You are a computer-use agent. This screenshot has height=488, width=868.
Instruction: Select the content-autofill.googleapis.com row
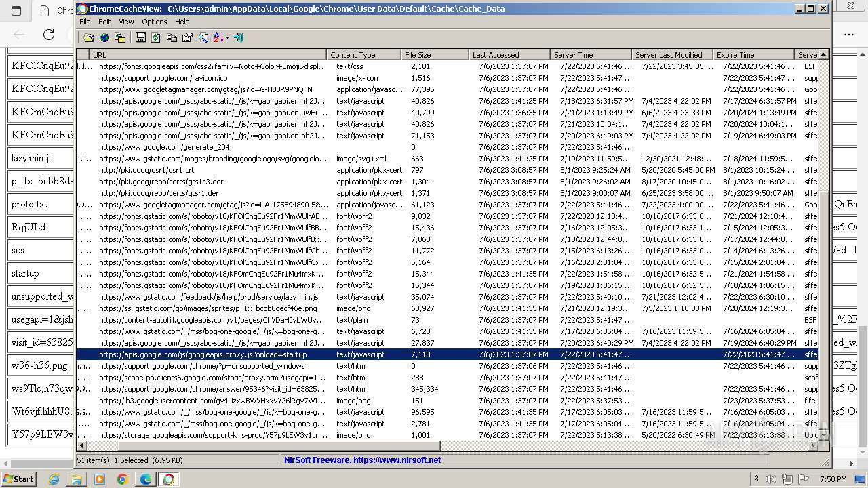pyautogui.click(x=448, y=320)
